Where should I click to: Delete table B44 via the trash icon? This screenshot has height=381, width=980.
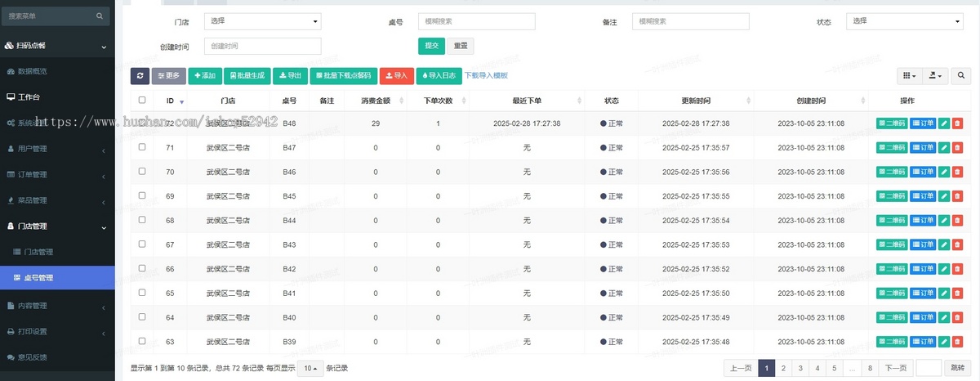click(x=958, y=221)
